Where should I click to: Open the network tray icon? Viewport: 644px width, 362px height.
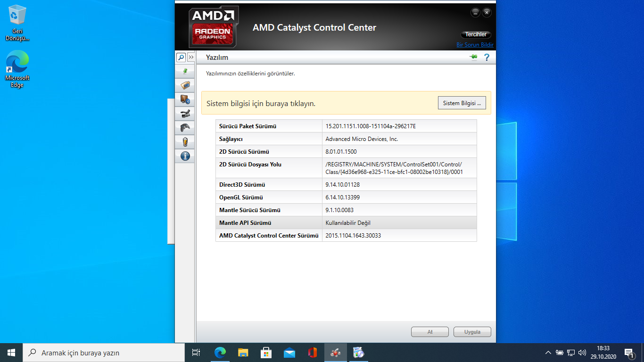coord(571,353)
